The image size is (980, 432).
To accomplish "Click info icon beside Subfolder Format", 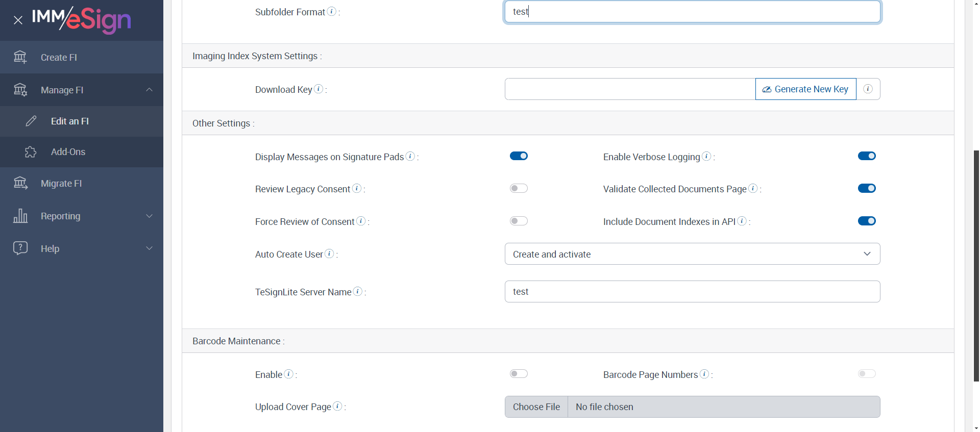I will click(x=332, y=11).
